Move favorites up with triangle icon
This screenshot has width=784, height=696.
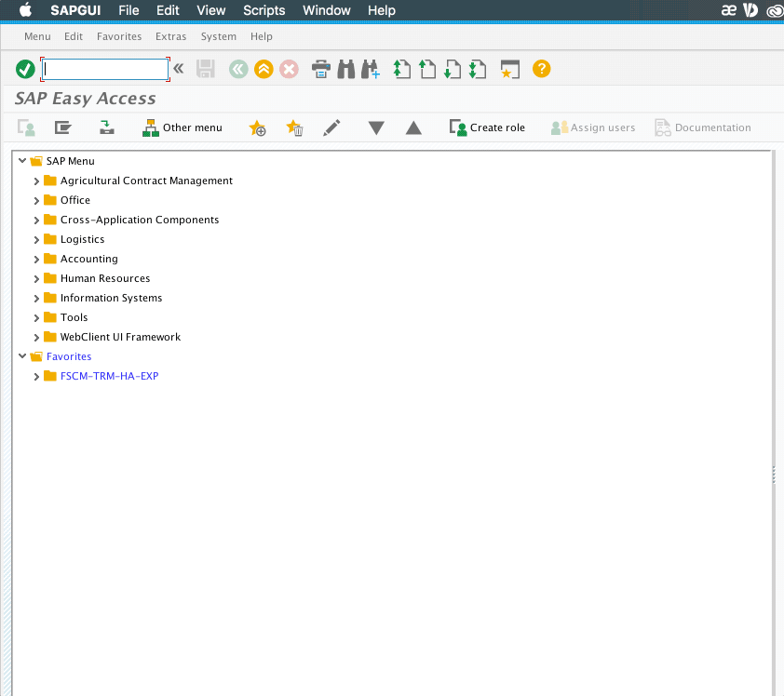pyautogui.click(x=413, y=127)
